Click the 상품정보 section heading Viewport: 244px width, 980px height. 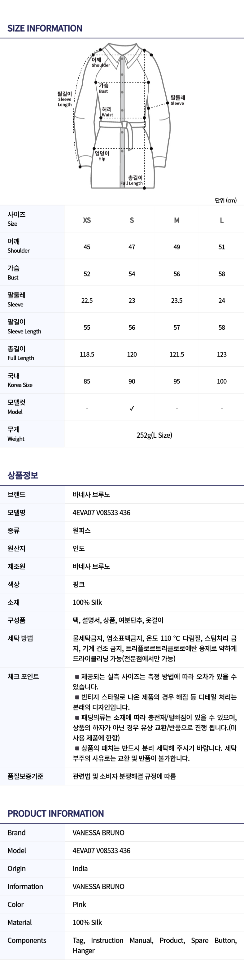(23, 475)
